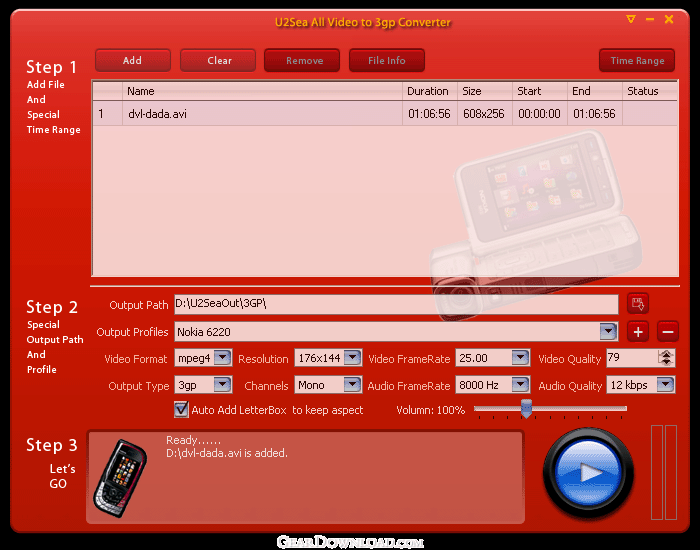Click the 01:06:56 end time cell
700x550 pixels.
point(594,114)
